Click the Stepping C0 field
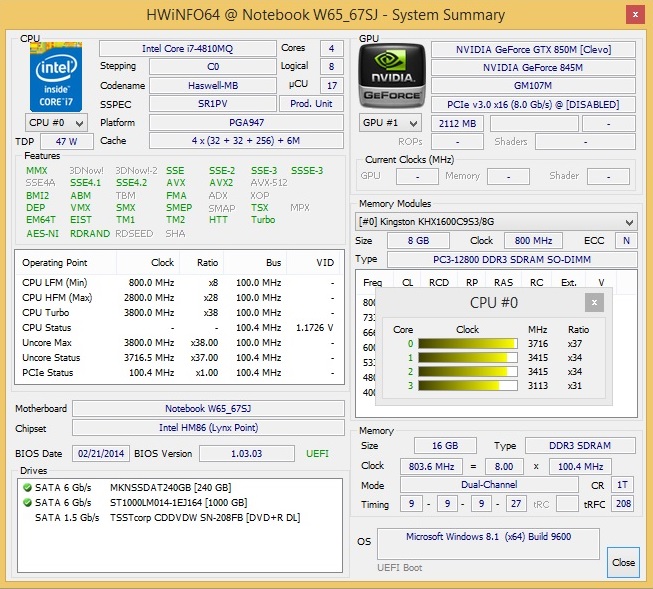653x589 pixels. (x=213, y=67)
